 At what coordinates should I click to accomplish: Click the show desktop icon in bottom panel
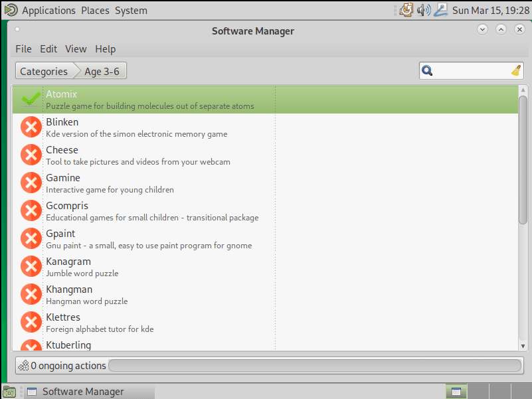pyautogui.click(x=9, y=392)
